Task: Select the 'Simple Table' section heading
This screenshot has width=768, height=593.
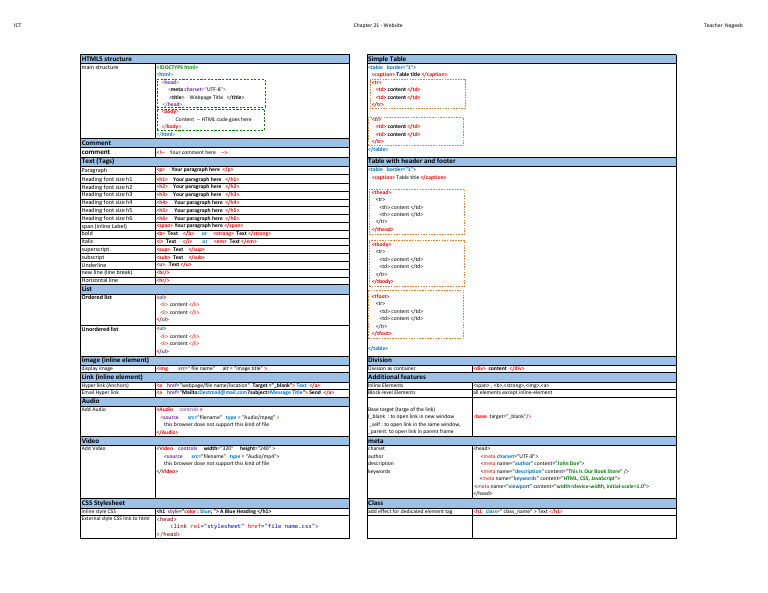Action: (387, 59)
